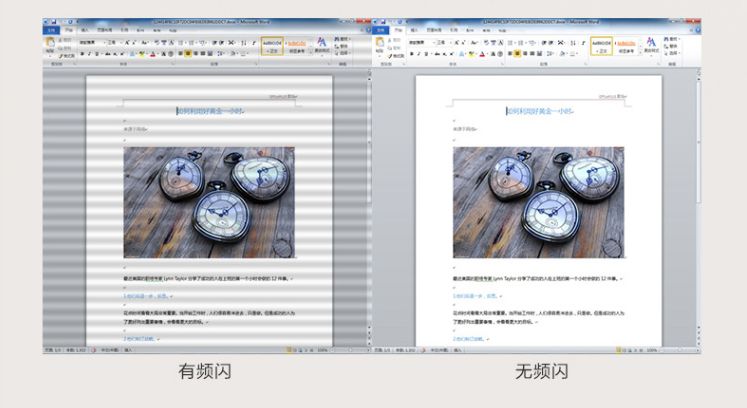Toggle highlighted Center alignment in right Word window

[x=517, y=53]
